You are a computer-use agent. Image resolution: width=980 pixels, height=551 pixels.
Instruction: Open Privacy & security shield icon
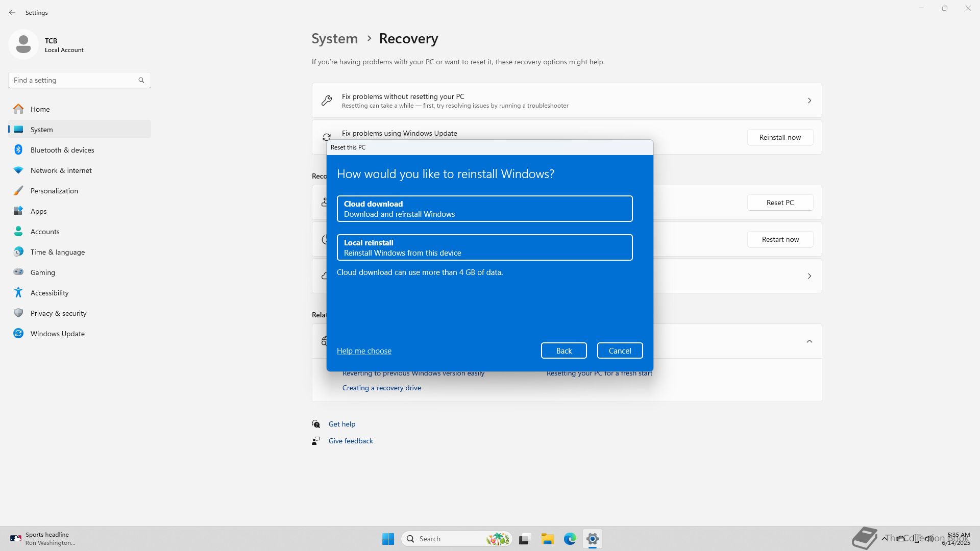[x=18, y=313]
